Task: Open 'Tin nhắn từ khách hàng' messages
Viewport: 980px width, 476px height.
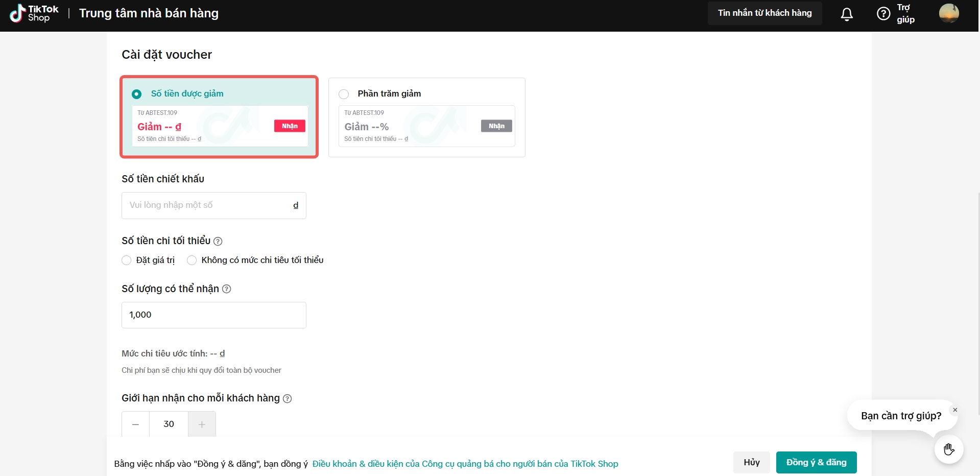Action: (764, 13)
